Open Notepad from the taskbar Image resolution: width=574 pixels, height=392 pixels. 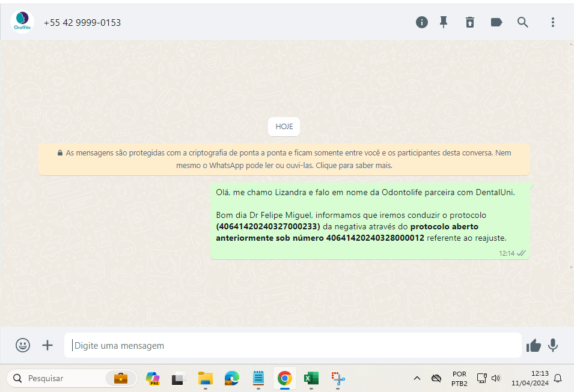tap(258, 378)
